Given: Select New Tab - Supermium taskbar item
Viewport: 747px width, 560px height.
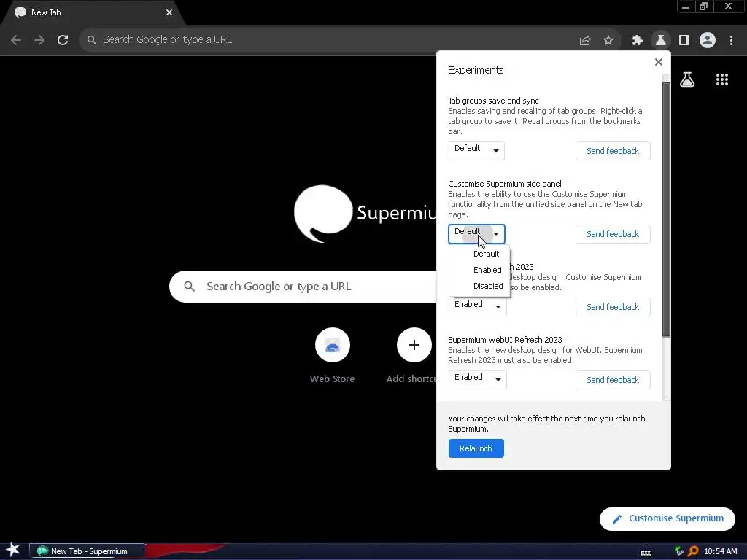Looking at the screenshot, I should tap(87, 551).
